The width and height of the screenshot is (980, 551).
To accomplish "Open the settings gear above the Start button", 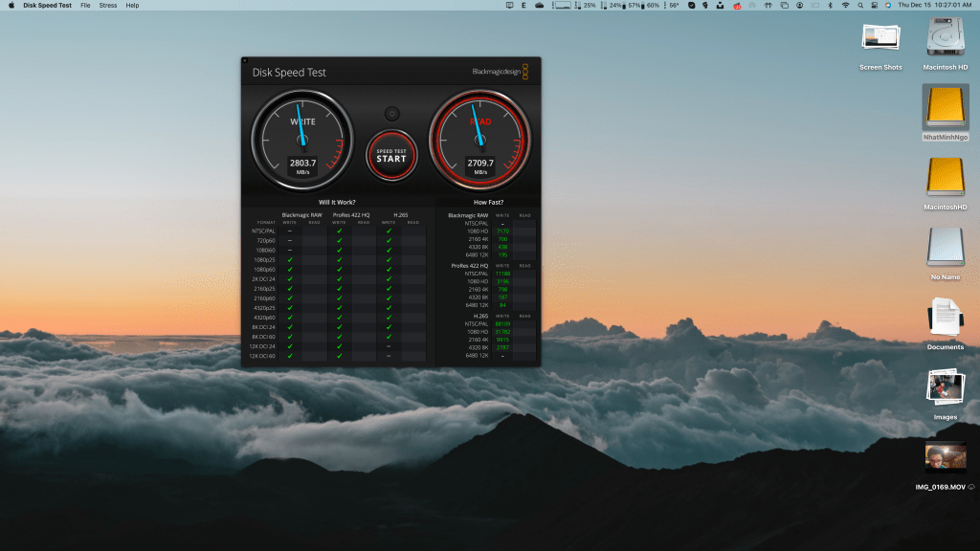I will (391, 114).
